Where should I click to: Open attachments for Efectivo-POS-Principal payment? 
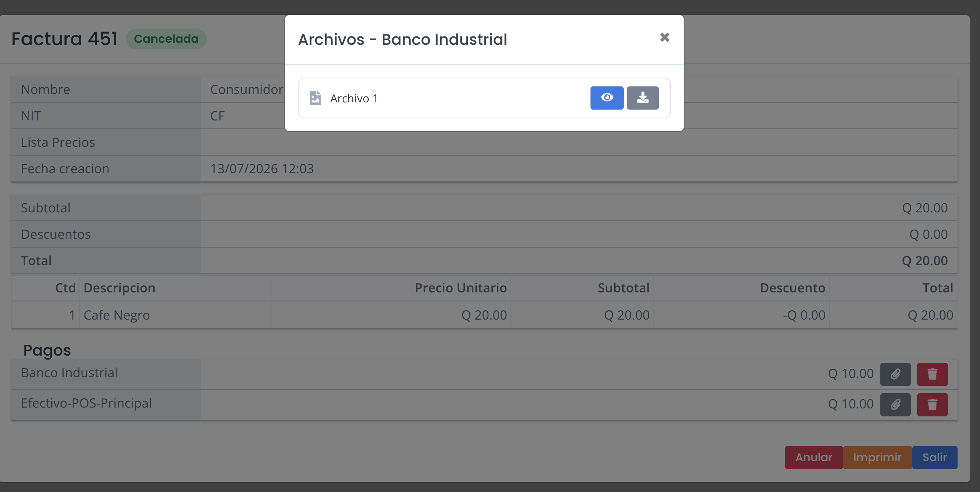click(x=895, y=404)
